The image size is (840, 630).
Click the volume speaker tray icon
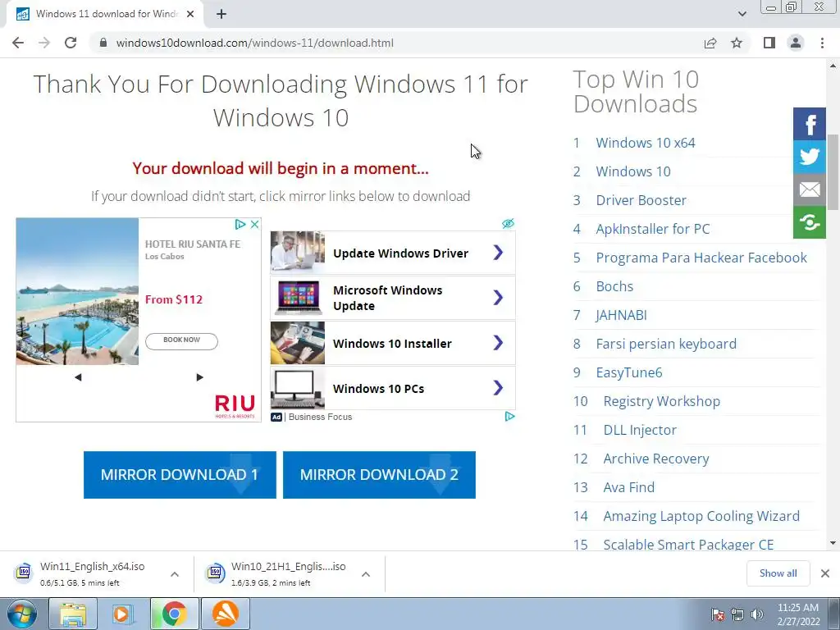click(757, 614)
